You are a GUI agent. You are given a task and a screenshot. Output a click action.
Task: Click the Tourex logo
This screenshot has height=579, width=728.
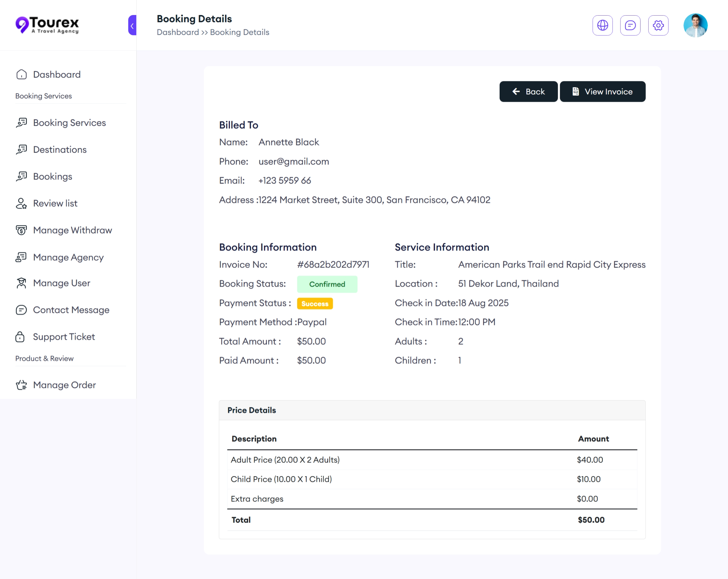[47, 25]
